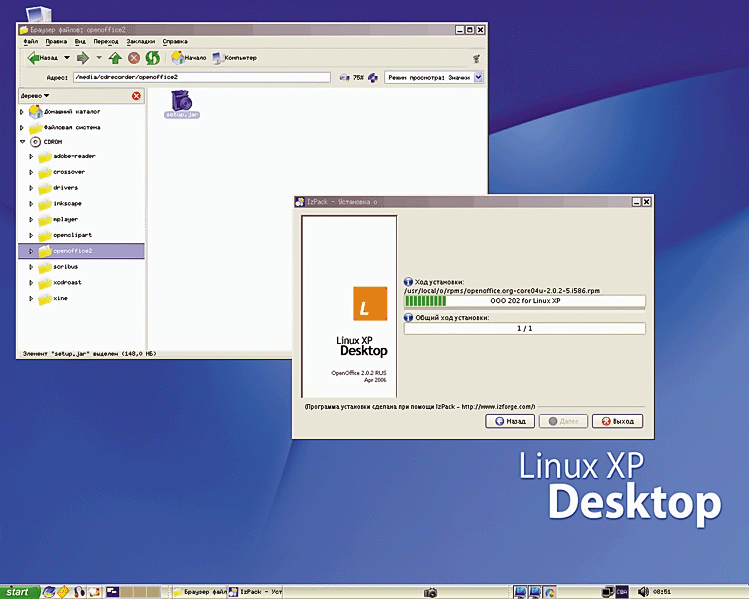Click the red stop loading icon
The width and height of the screenshot is (749, 599).
pos(134,58)
